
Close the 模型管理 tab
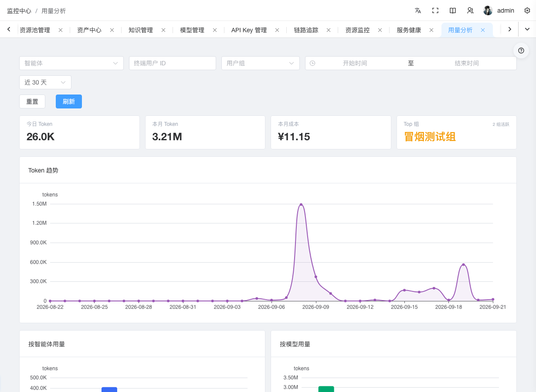pyautogui.click(x=215, y=30)
